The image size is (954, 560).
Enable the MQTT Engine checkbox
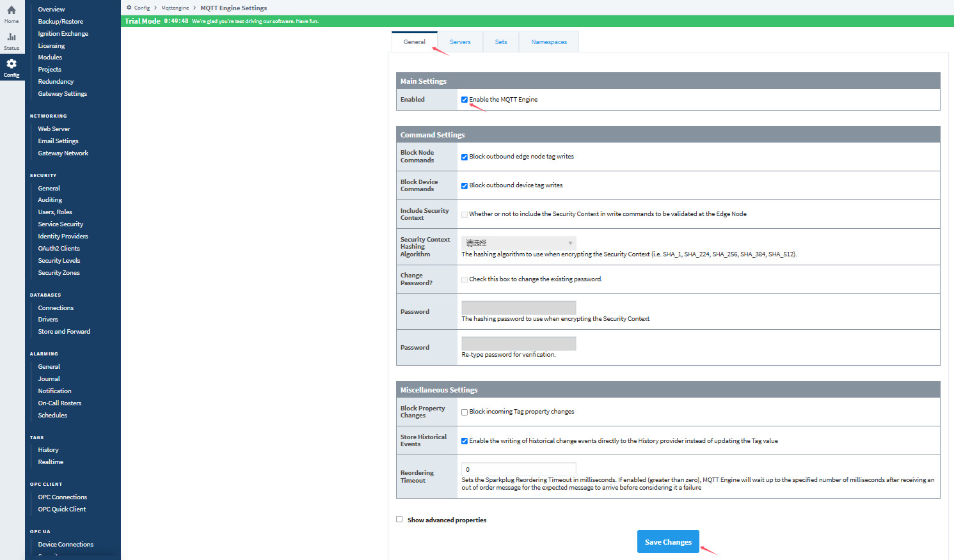click(465, 100)
